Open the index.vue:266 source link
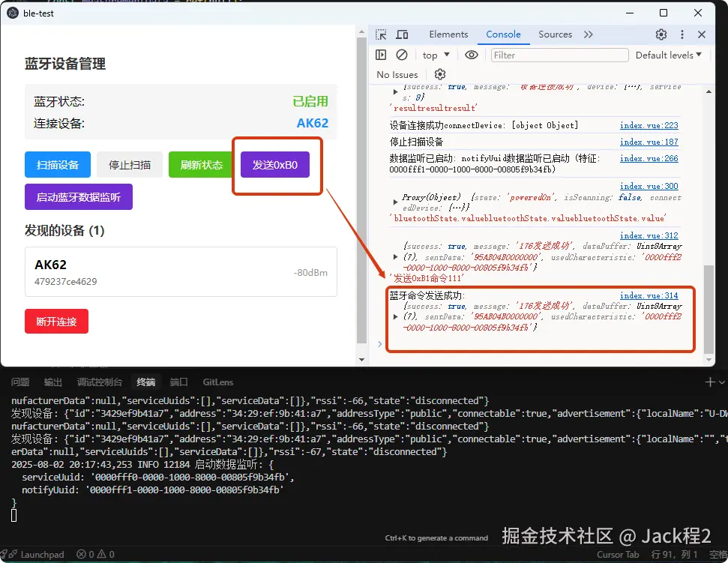Screen dimensions: 728x563 649,158
